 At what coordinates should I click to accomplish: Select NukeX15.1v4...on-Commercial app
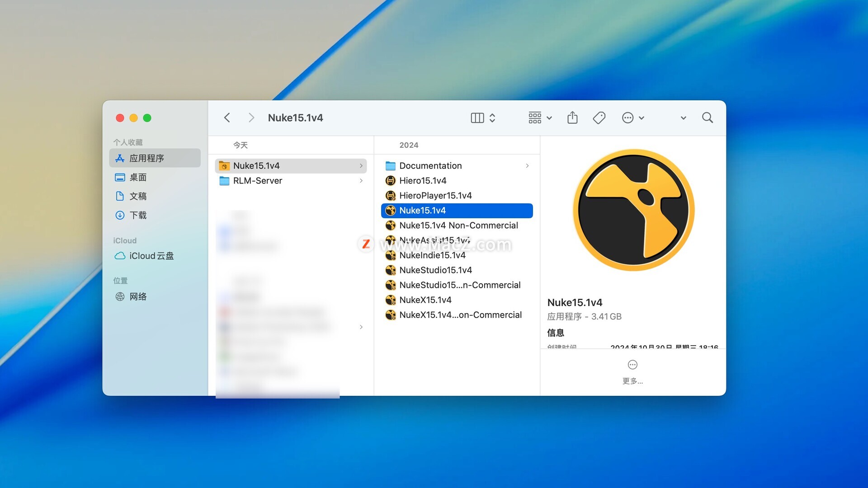coord(457,315)
